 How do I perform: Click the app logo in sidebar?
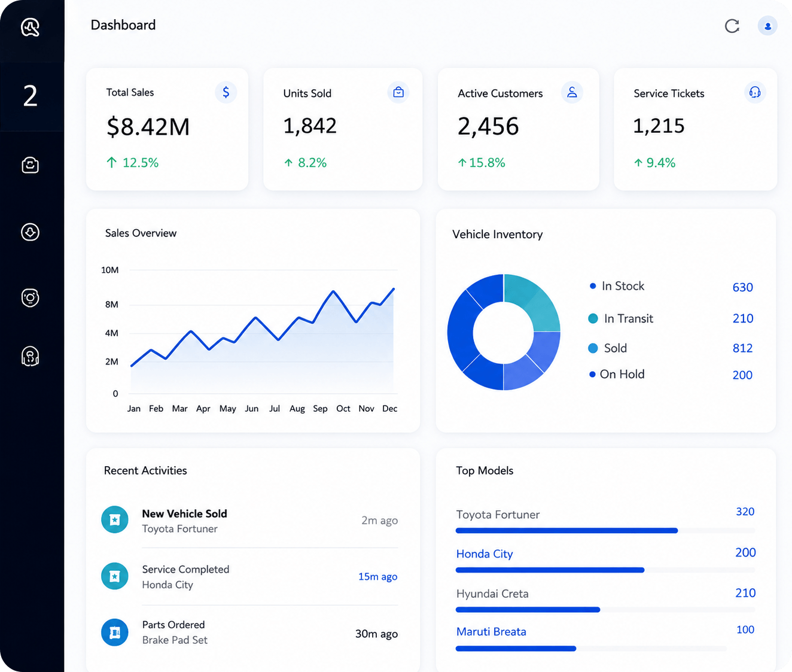[31, 27]
